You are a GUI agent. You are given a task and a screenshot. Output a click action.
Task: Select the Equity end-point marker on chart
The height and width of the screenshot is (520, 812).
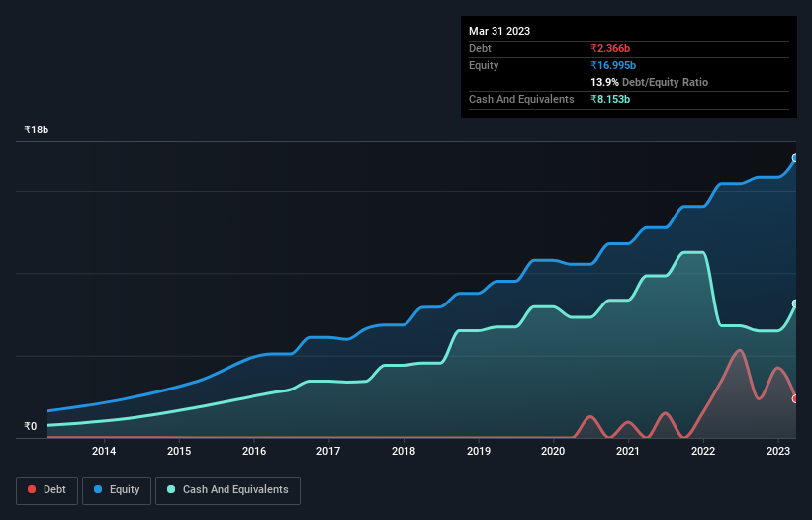pyautogui.click(x=795, y=158)
